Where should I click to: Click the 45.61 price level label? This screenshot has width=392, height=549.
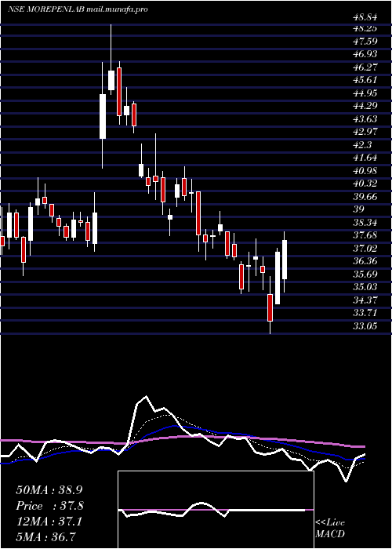coord(365,80)
